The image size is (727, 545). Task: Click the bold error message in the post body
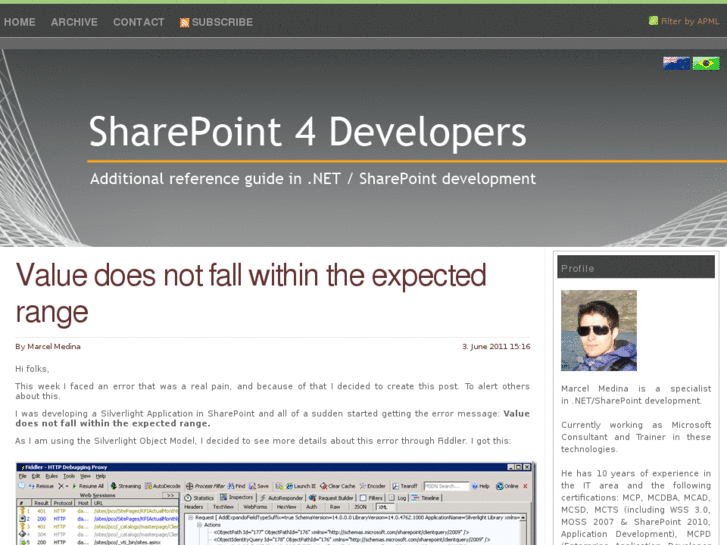272,418
